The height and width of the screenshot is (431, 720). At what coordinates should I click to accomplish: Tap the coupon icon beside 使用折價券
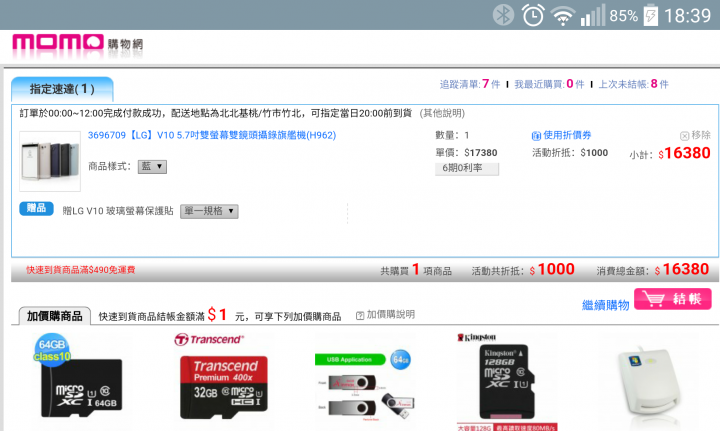(536, 136)
